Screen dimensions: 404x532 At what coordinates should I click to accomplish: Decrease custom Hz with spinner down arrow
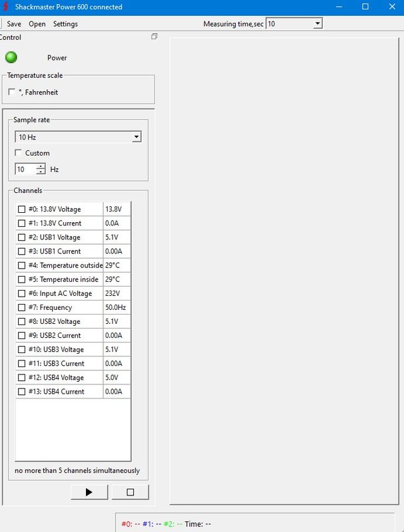pos(41,172)
